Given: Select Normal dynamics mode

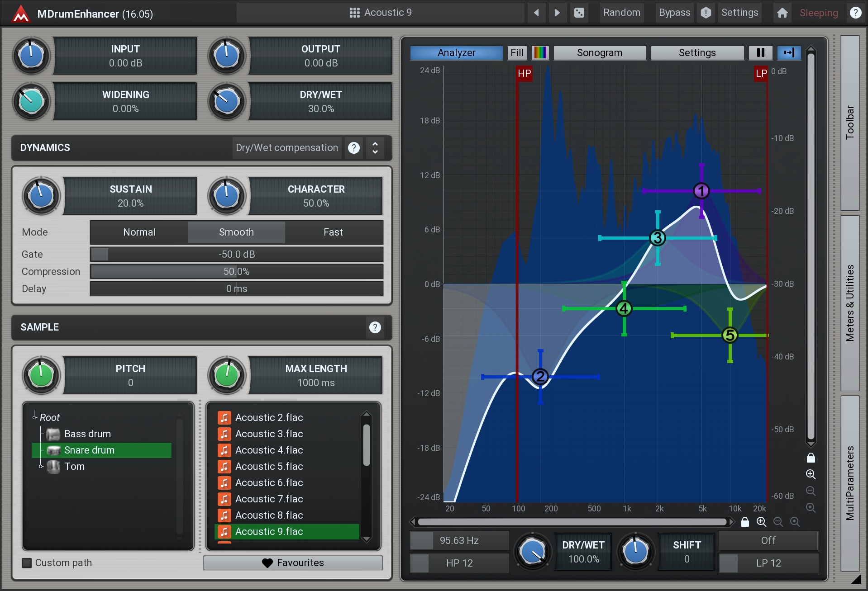Looking at the screenshot, I should click(139, 232).
